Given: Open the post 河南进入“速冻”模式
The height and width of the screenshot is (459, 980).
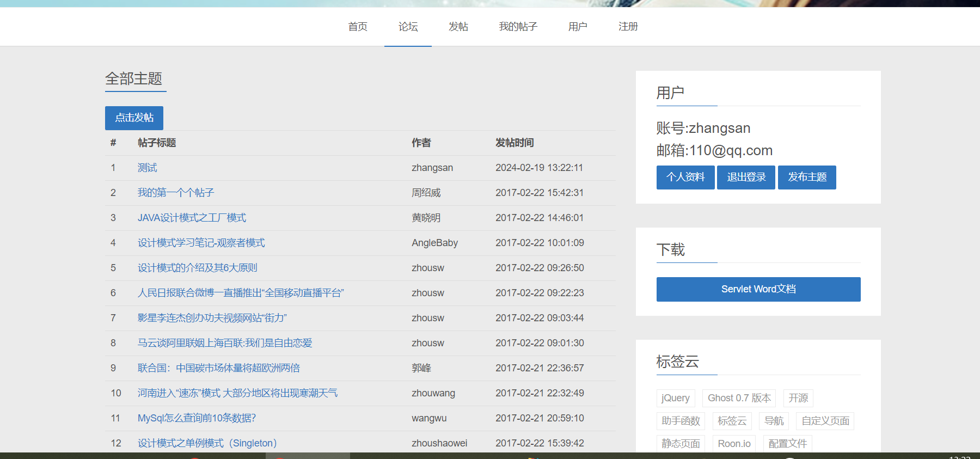Looking at the screenshot, I should coord(237,393).
